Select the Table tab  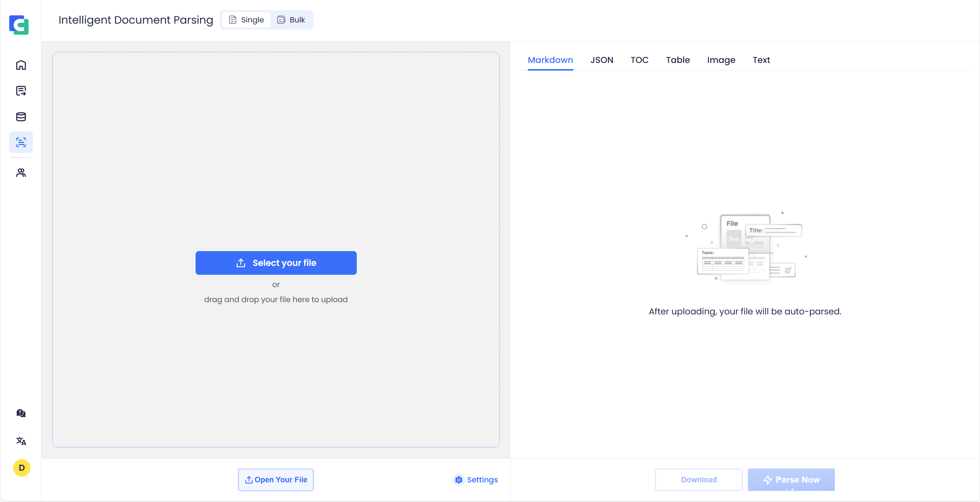(x=678, y=60)
